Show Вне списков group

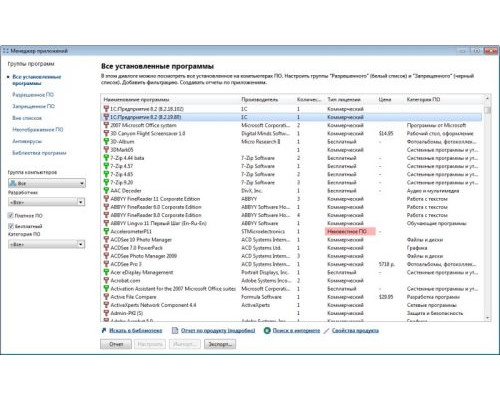pos(27,118)
